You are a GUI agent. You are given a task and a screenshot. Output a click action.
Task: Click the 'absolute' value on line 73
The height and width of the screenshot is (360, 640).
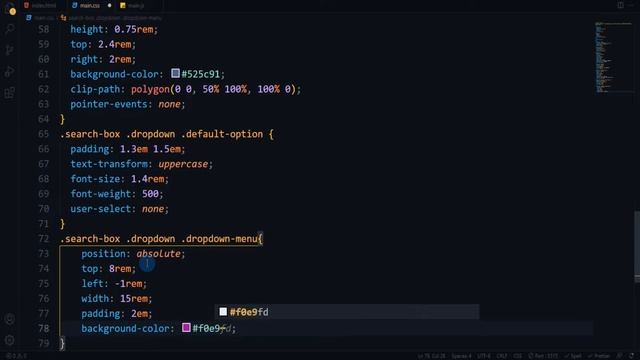tap(158, 253)
